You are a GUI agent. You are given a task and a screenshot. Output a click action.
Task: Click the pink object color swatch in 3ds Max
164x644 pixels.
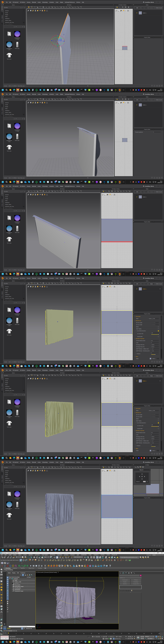tap(141, 576)
